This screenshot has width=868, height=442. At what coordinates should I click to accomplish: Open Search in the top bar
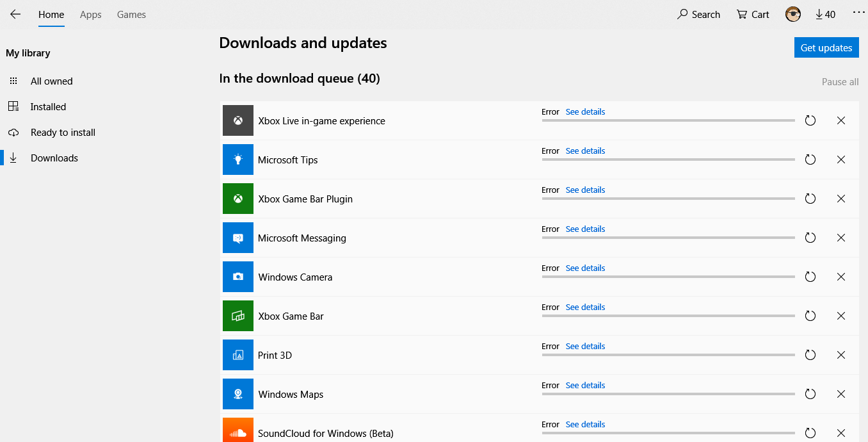click(x=698, y=14)
